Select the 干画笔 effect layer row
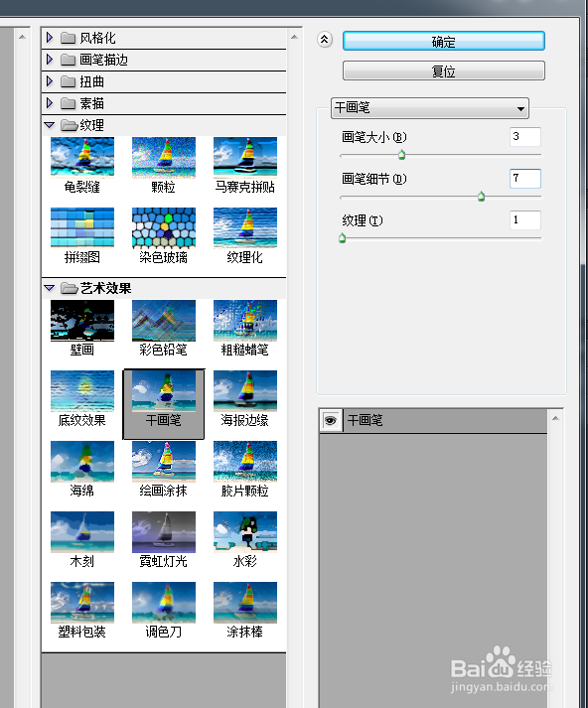 coord(433,420)
